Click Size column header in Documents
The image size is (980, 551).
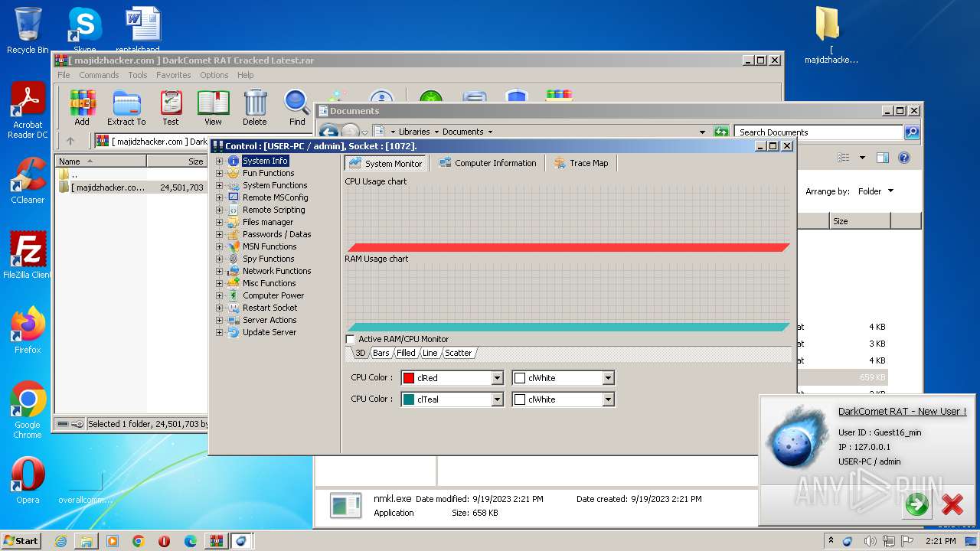click(x=860, y=221)
